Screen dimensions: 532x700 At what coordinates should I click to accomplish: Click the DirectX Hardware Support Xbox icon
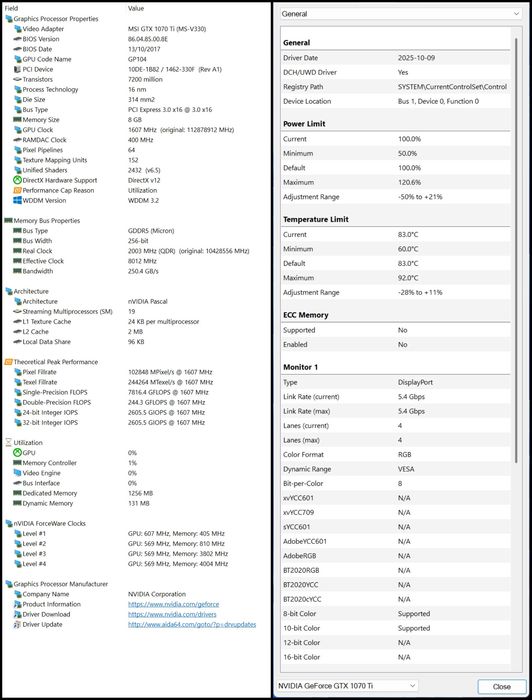point(17,180)
